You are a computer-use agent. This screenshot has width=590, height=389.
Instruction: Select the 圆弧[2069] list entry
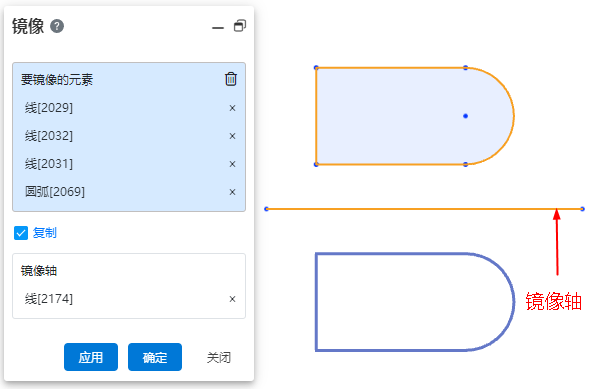129,192
